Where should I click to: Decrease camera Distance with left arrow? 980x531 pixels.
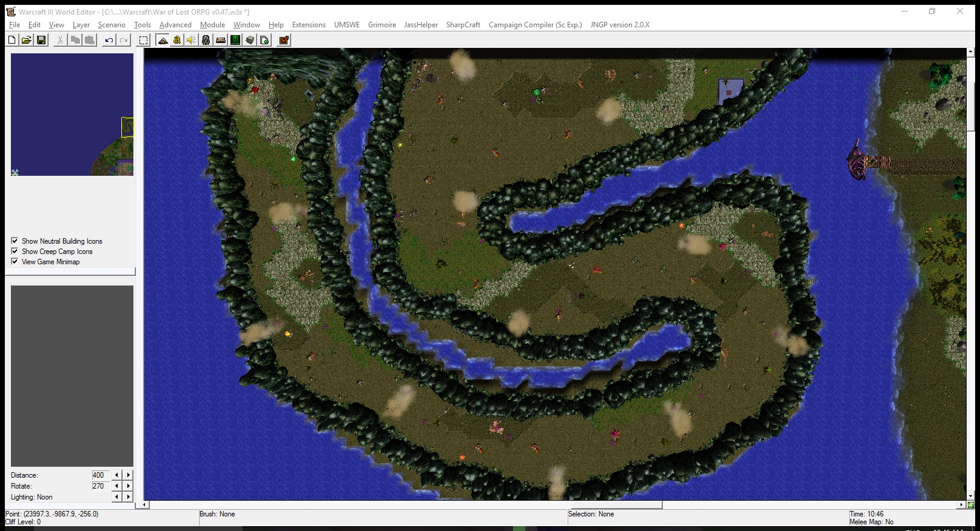point(117,475)
